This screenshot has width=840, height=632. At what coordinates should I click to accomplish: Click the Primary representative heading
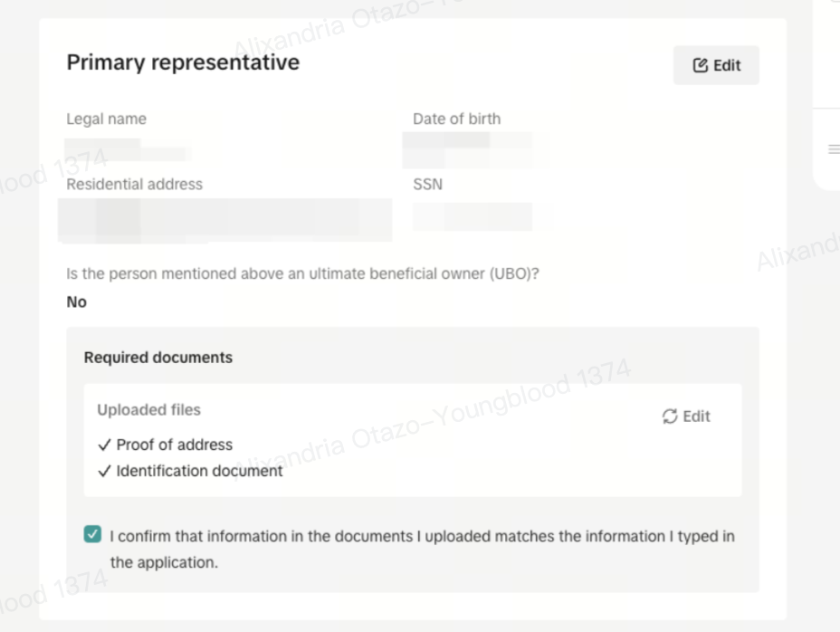(183, 62)
